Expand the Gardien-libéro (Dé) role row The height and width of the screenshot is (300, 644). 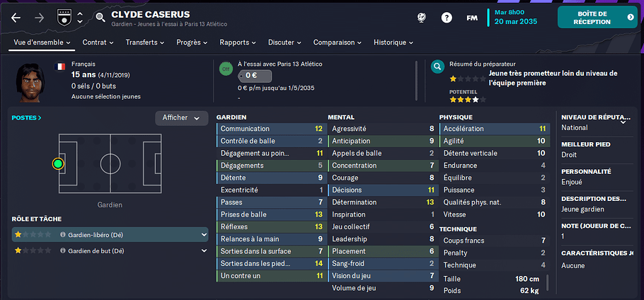click(x=110, y=235)
